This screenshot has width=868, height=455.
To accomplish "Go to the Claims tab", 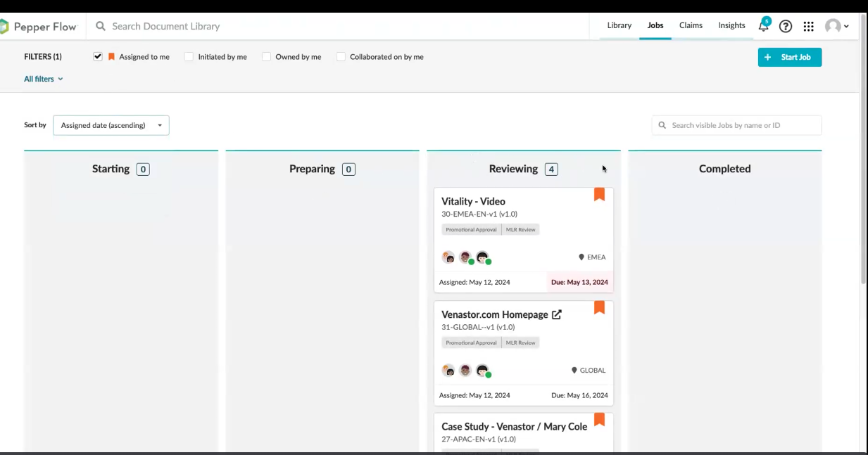I will (691, 25).
